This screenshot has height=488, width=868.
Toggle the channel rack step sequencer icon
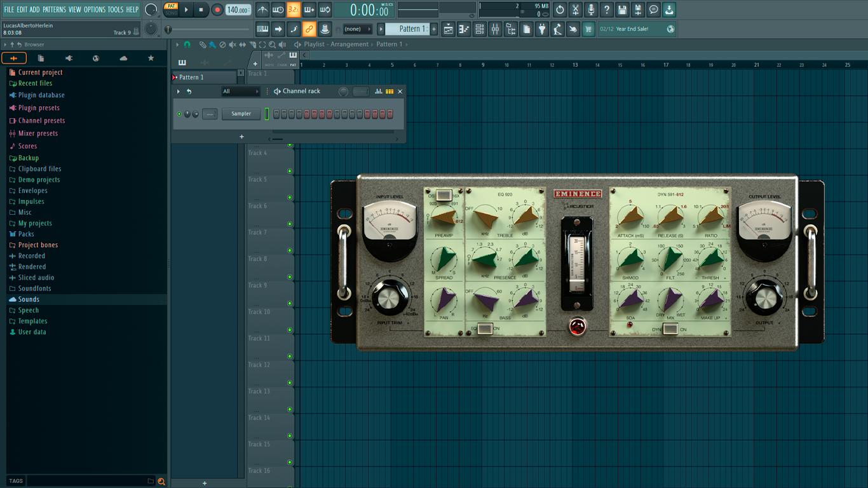tap(390, 91)
